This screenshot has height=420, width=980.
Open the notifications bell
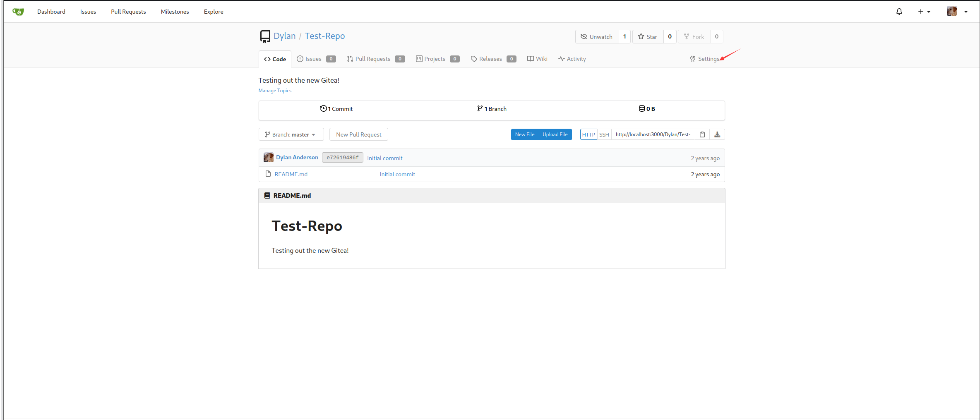[899, 12]
